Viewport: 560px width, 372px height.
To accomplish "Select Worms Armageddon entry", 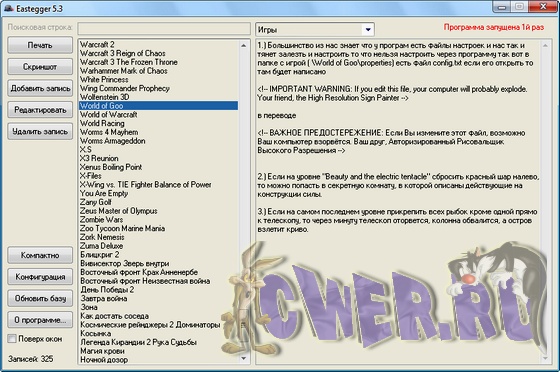I will [158, 141].
